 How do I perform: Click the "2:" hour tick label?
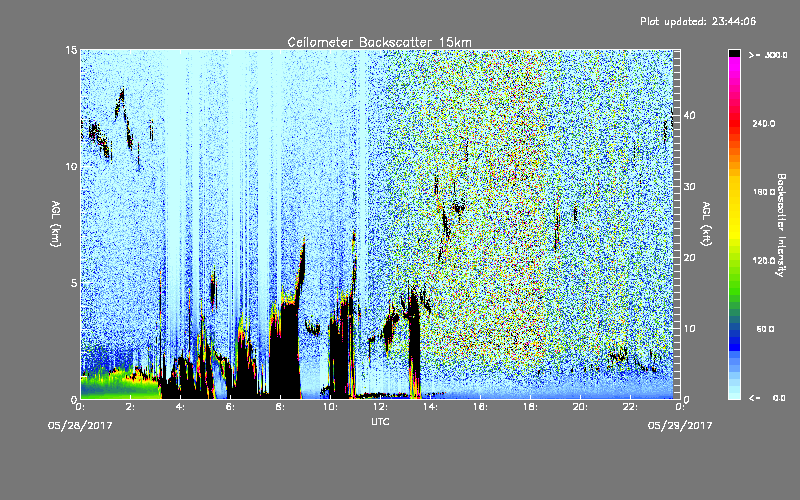[x=131, y=407]
